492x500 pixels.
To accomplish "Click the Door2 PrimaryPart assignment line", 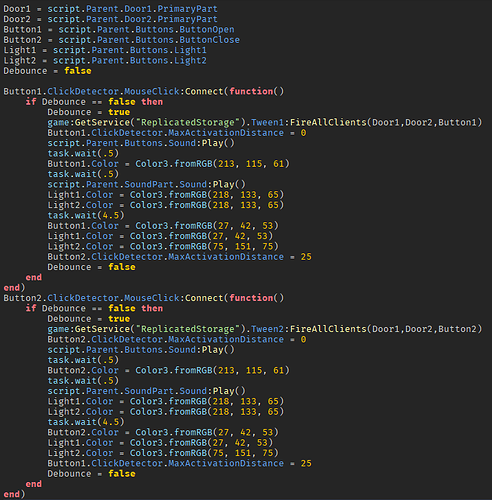I will coord(110,19).
